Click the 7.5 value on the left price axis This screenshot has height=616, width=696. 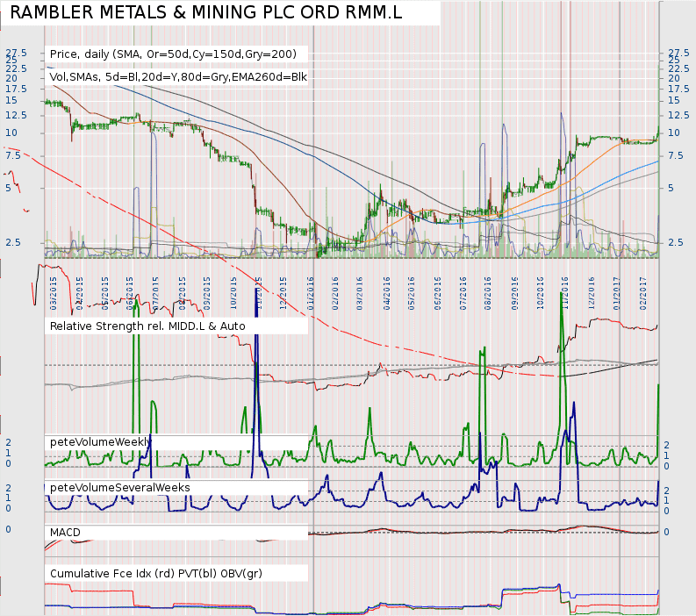(x=13, y=155)
